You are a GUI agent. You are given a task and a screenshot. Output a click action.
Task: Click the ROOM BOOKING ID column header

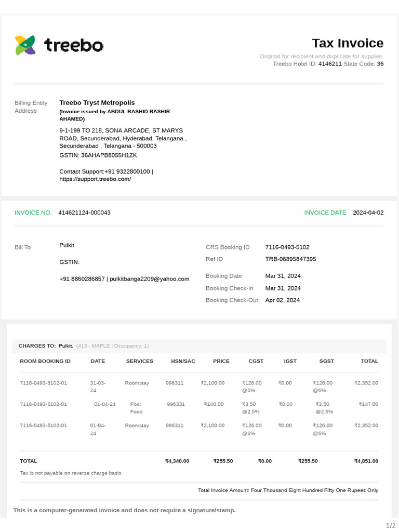[45, 361]
